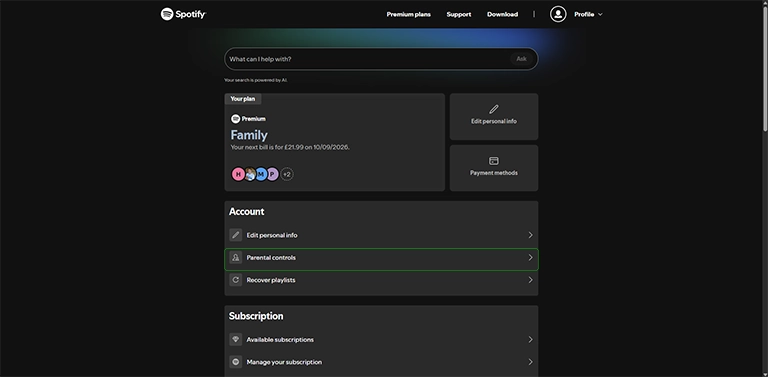
Task: Open the Payment methods card
Action: pos(494,168)
